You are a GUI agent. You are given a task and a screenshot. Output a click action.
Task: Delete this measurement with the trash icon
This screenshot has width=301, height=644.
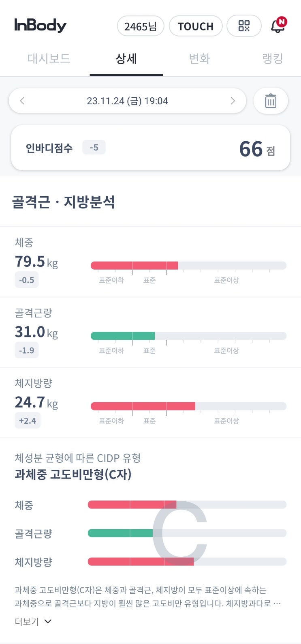click(270, 101)
